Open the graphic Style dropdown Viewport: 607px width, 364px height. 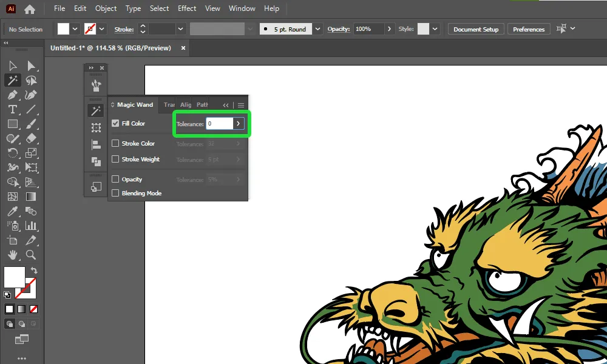[435, 29]
